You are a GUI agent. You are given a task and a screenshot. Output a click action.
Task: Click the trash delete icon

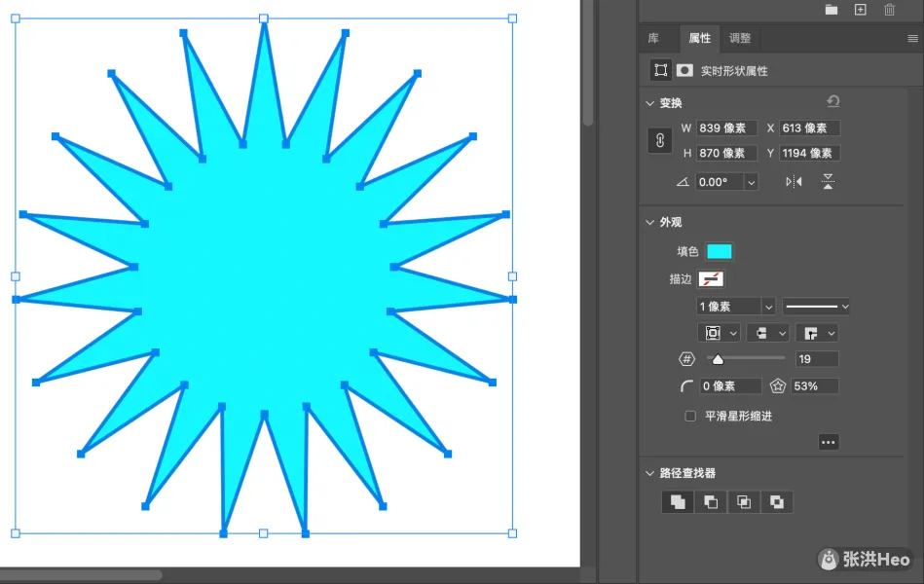(x=889, y=10)
